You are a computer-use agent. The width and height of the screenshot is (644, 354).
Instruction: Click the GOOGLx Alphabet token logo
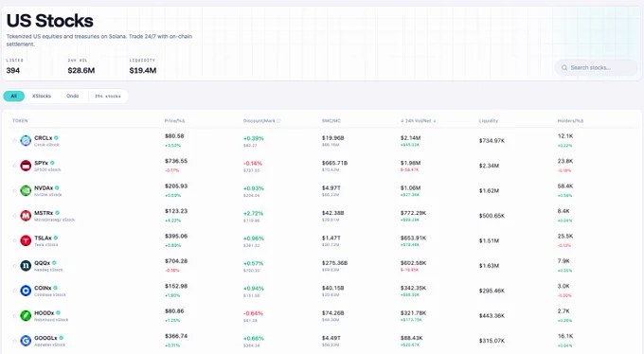click(26, 341)
